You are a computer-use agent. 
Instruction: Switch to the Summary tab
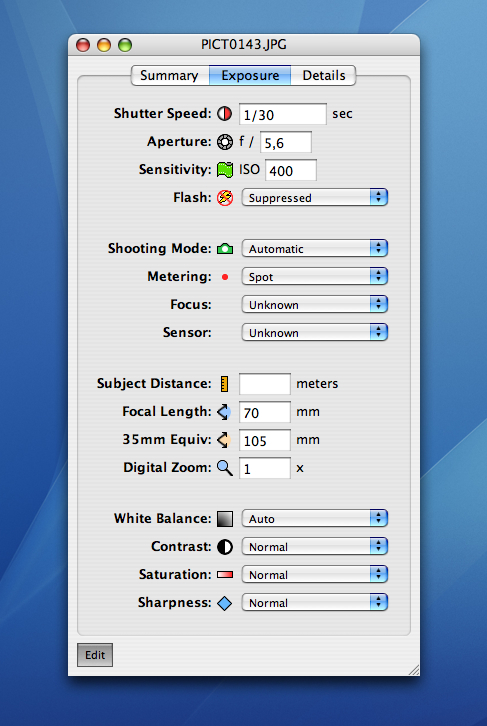click(x=169, y=75)
